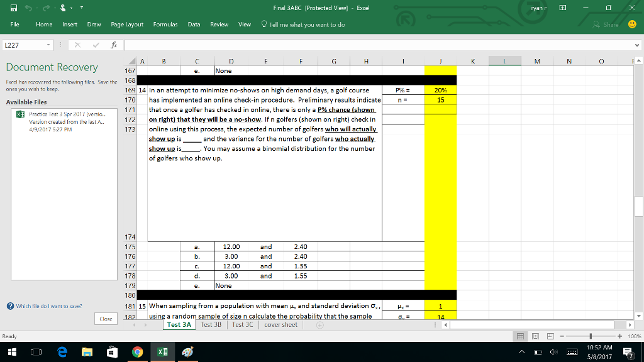Screen dimensions: 644x362
Task: Click the Close button in Document Recovery pane
Action: pos(106,319)
